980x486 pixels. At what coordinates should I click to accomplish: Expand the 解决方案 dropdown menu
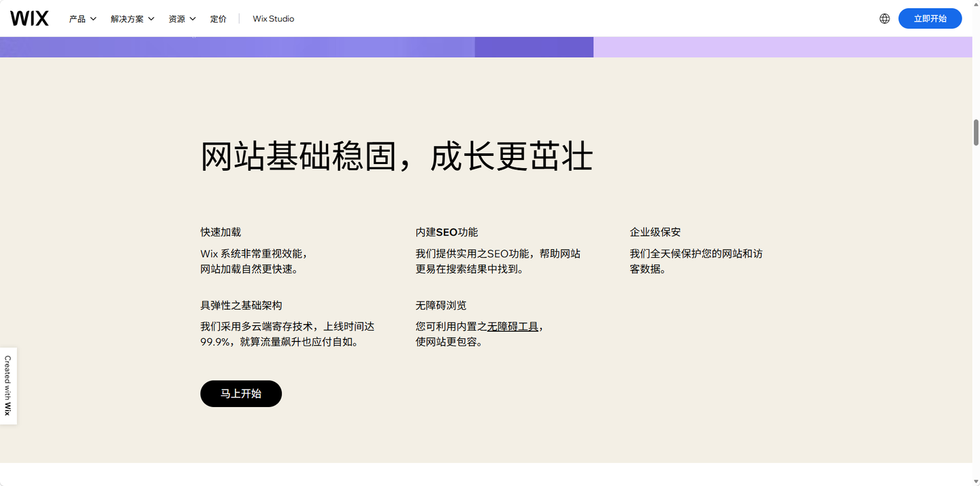tap(132, 19)
